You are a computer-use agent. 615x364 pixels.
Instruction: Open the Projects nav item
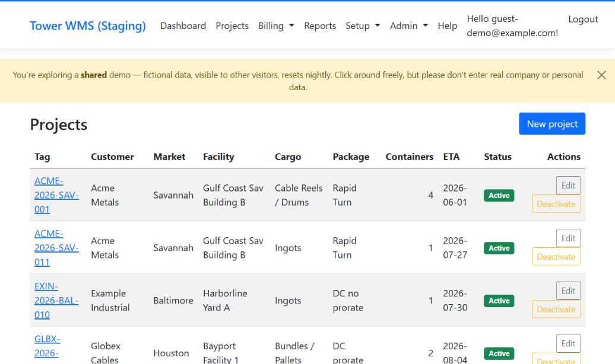[x=232, y=26]
